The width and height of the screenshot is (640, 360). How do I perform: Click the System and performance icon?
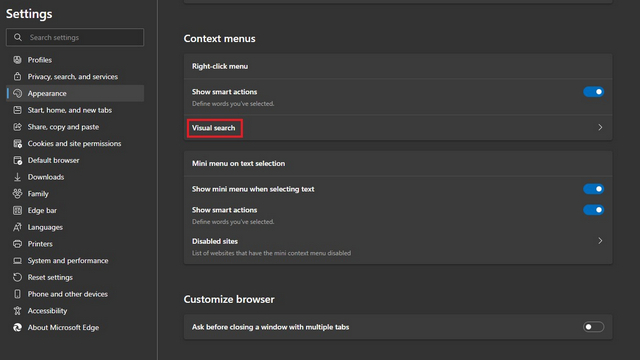click(17, 261)
